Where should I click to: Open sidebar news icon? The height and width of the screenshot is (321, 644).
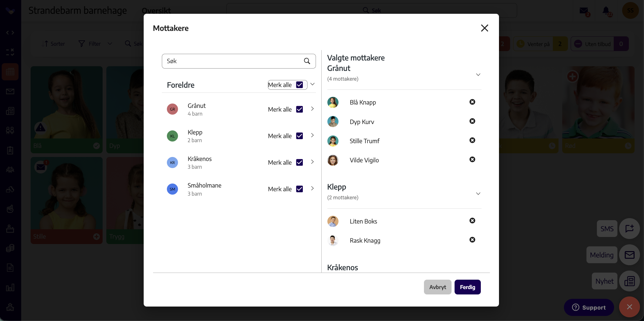(10, 111)
